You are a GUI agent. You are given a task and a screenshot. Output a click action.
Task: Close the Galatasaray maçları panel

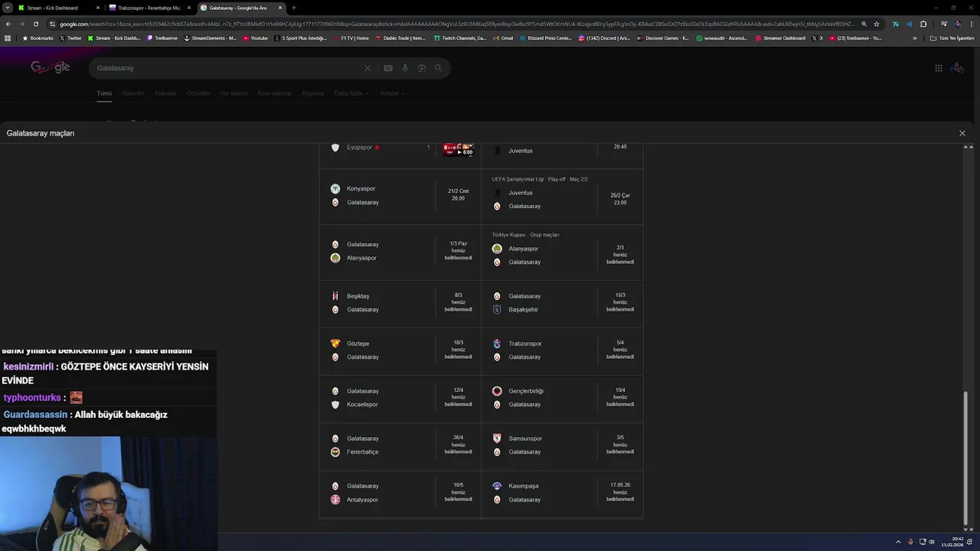tap(962, 133)
